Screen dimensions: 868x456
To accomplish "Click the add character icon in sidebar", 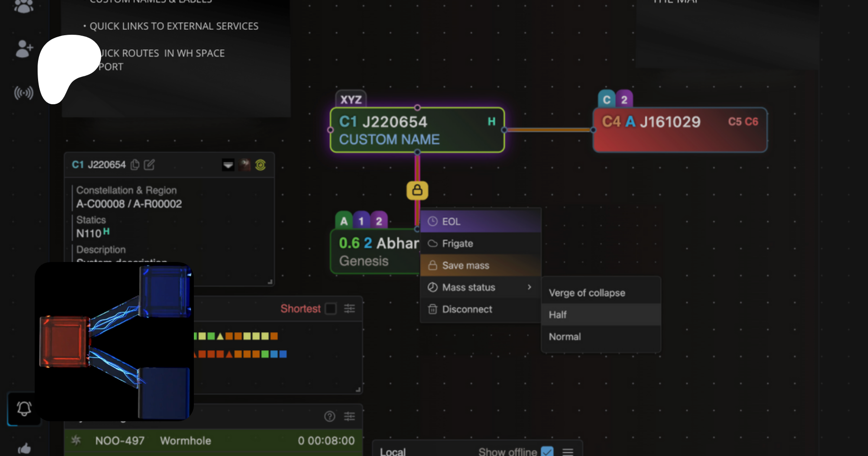I will coord(24,49).
